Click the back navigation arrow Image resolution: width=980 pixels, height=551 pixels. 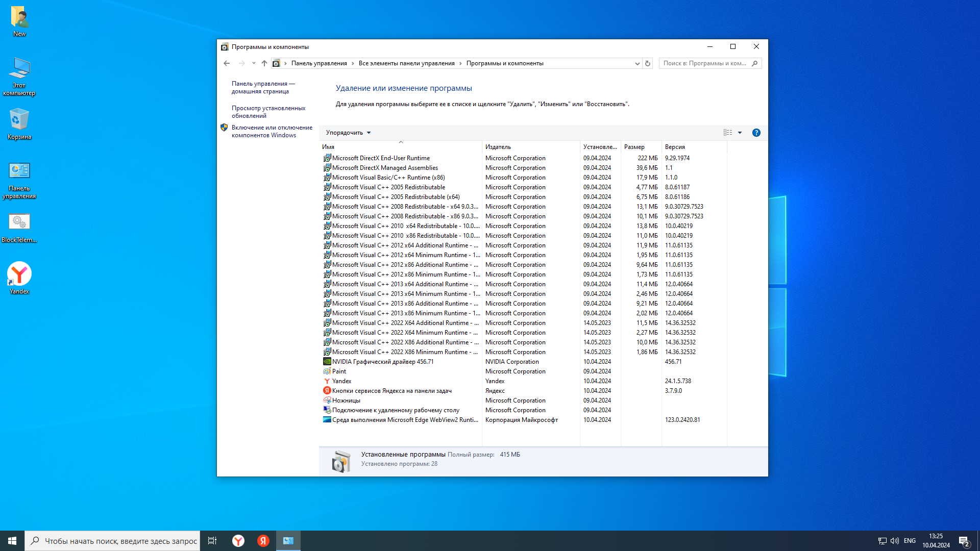pos(227,63)
